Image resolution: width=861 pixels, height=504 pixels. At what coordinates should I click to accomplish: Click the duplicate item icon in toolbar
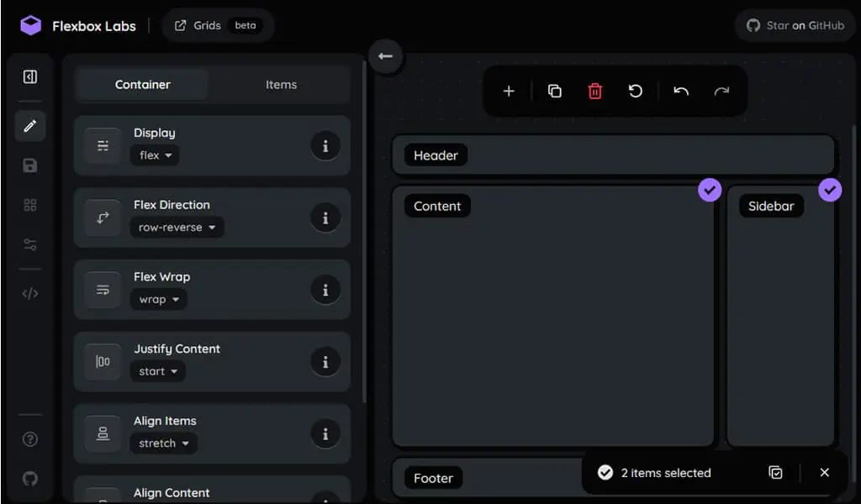pos(555,91)
